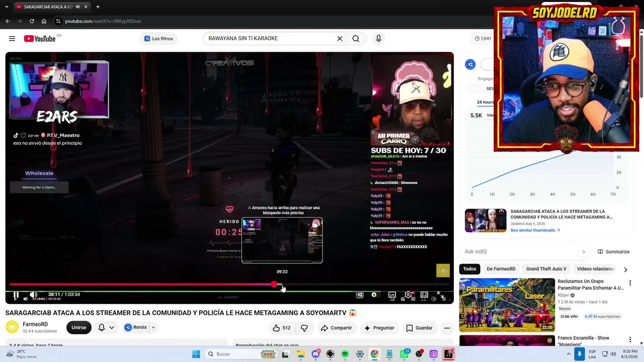The image size is (644, 362).
Task: Open a new browser tab
Action: 98,7
